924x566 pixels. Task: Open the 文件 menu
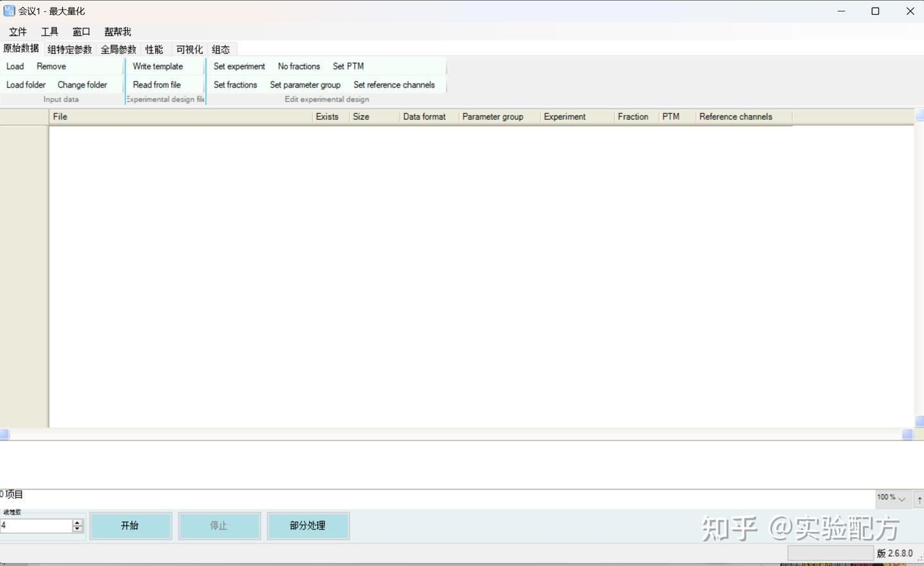(x=17, y=31)
